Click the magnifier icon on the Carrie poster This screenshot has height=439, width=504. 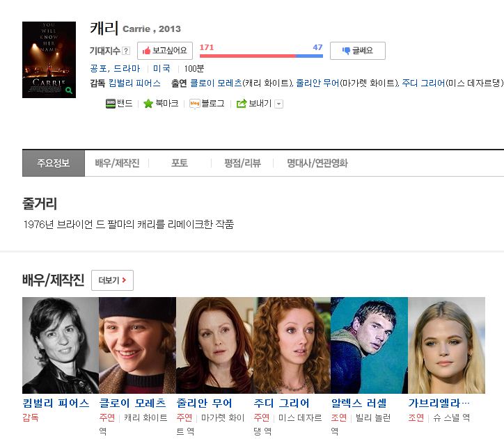[68, 90]
